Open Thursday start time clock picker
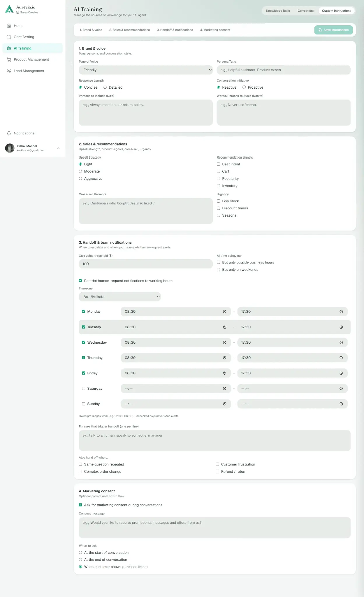364x597 pixels. [225, 358]
